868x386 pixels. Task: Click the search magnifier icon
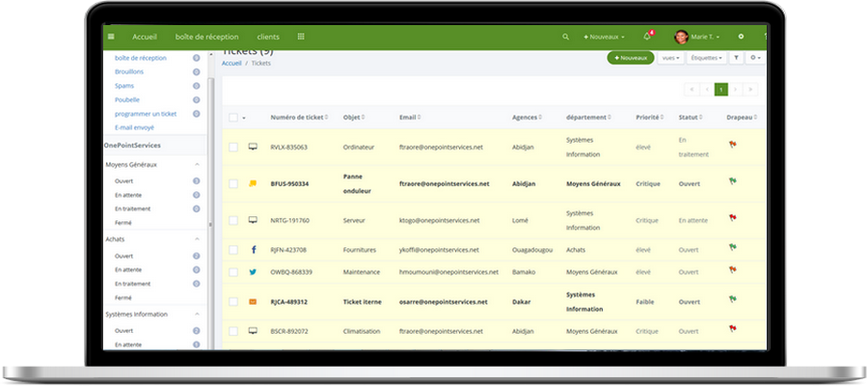pos(565,37)
